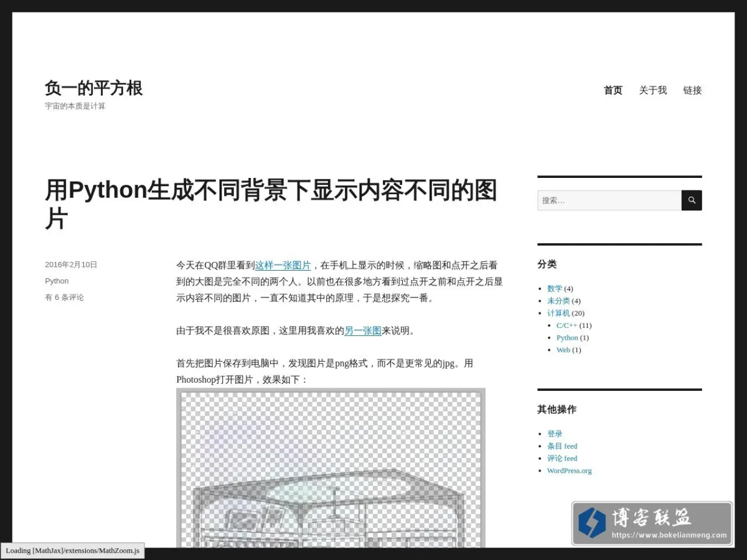Click the magnifier search button
Viewport: 747px width, 560px height.
click(692, 200)
